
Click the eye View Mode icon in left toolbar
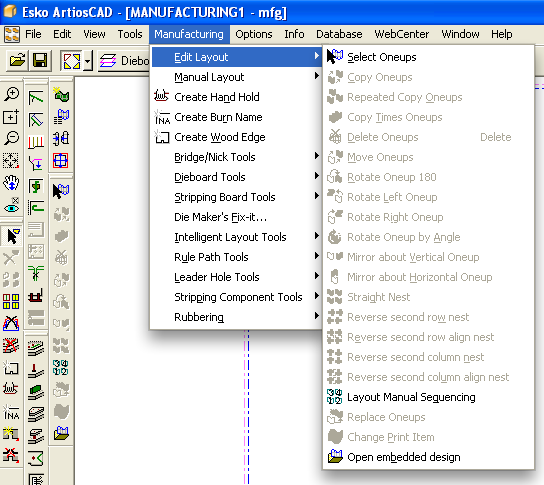coord(11,205)
